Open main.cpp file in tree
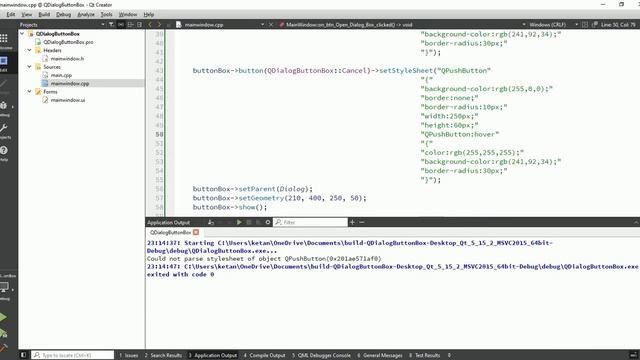Image resolution: width=640 pixels, height=360 pixels. point(61,75)
